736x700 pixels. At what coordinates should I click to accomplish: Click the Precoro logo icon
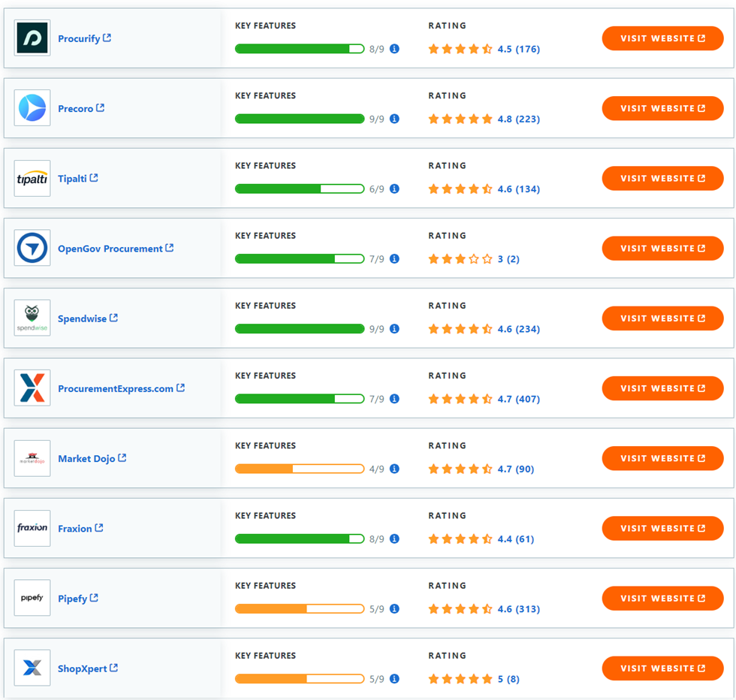pos(32,108)
